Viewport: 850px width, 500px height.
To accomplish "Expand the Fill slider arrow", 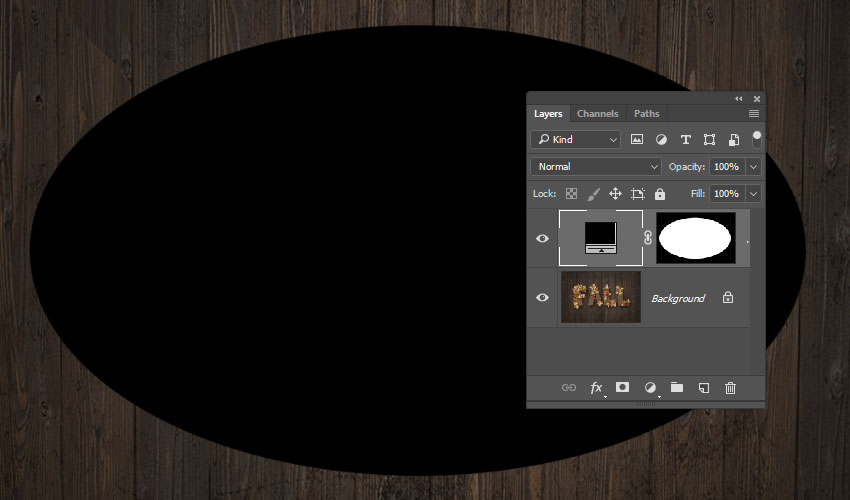I will (x=754, y=194).
